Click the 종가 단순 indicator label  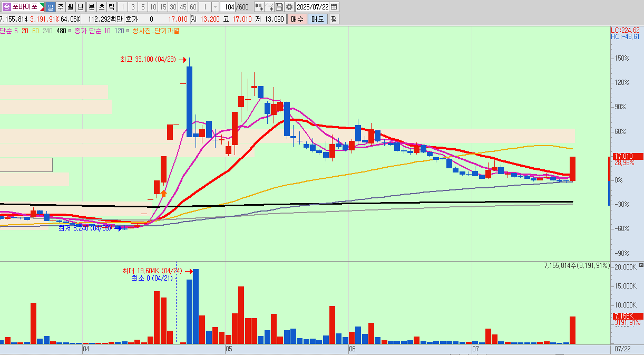(x=88, y=31)
